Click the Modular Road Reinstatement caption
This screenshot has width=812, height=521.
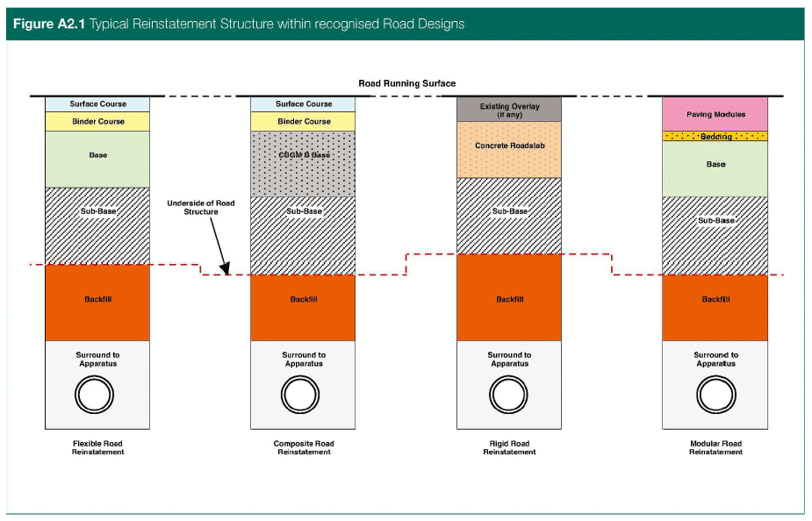715,447
